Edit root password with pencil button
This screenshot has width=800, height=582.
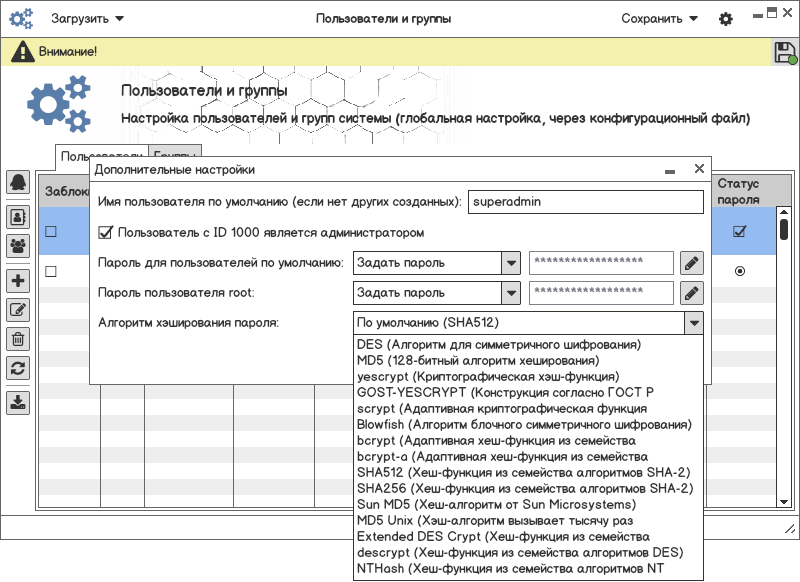[692, 293]
